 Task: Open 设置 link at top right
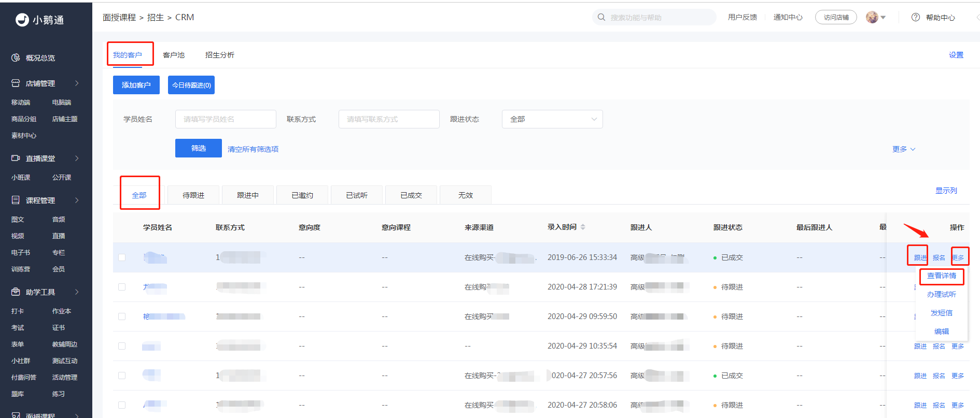tap(956, 55)
